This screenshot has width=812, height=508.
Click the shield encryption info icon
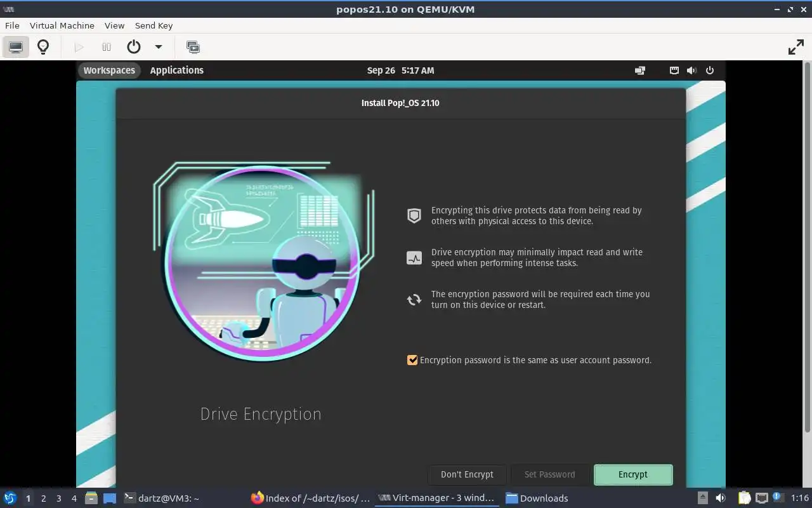(x=414, y=216)
